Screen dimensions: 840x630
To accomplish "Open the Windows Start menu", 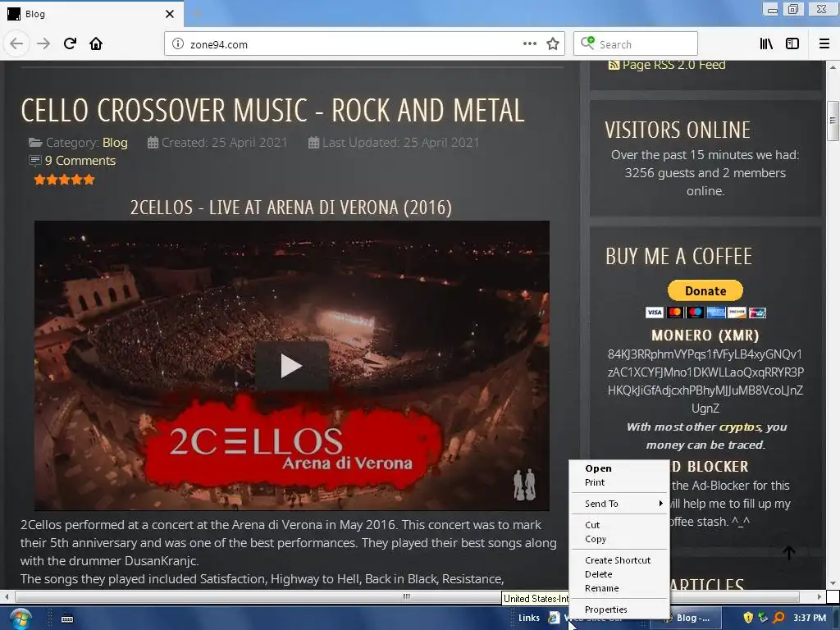I will tap(20, 619).
